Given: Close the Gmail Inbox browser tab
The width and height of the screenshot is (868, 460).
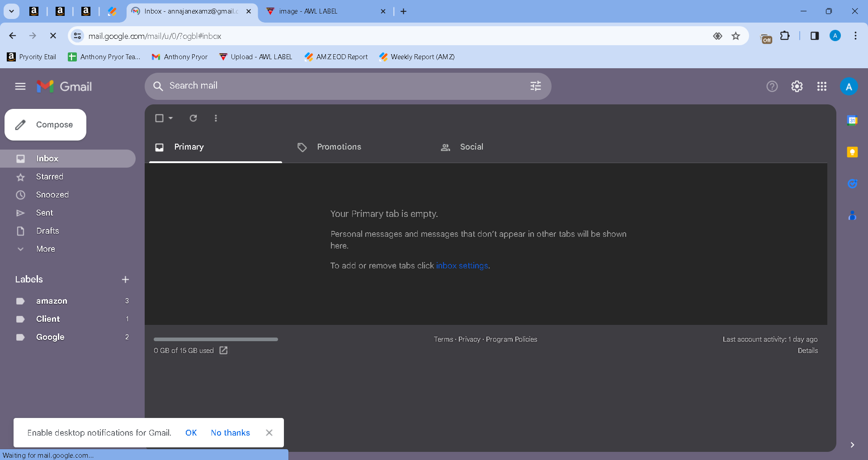Looking at the screenshot, I should 249,11.
